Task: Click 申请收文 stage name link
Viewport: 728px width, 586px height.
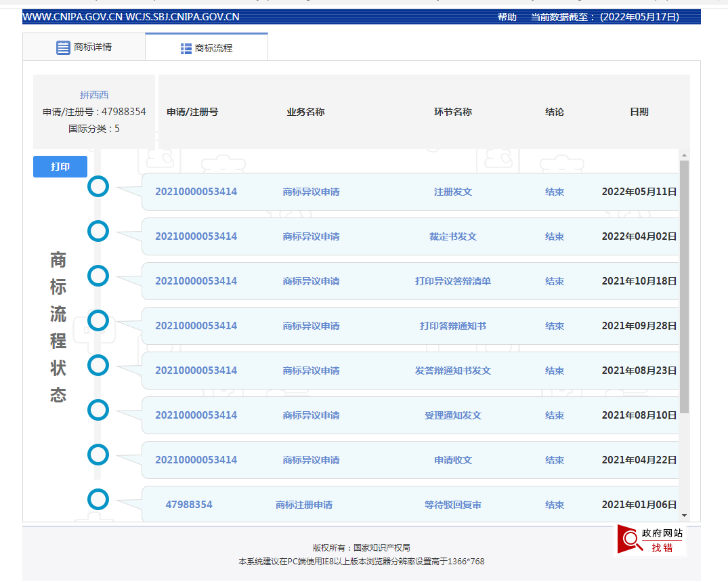Action: [452, 460]
